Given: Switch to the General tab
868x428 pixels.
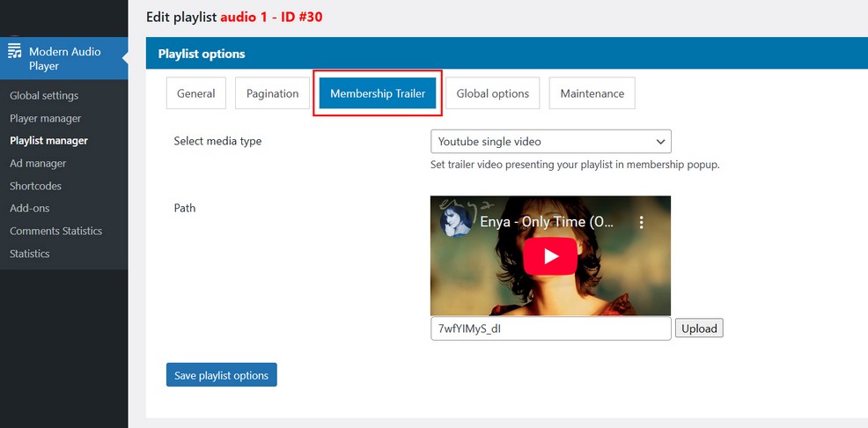Looking at the screenshot, I should pos(196,93).
